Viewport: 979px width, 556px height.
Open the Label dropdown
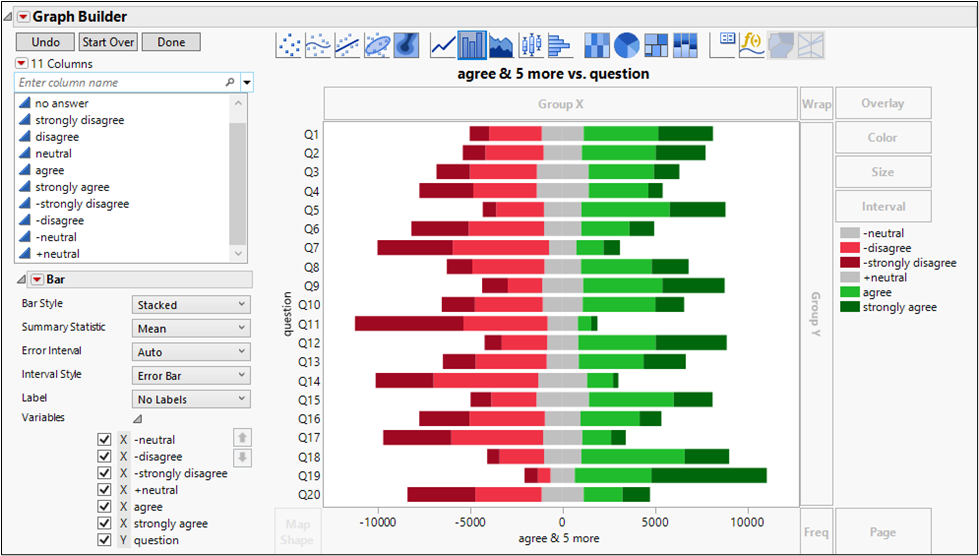[x=191, y=399]
